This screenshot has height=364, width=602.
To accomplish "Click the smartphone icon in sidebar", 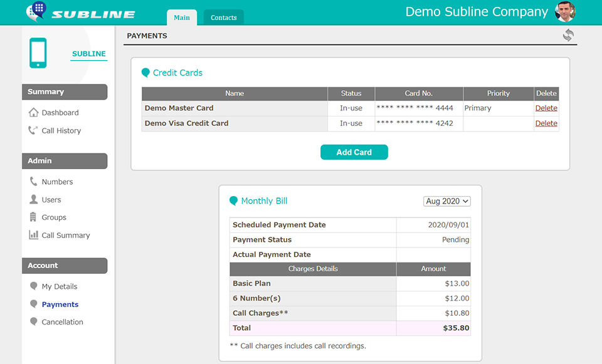I will pyautogui.click(x=38, y=53).
